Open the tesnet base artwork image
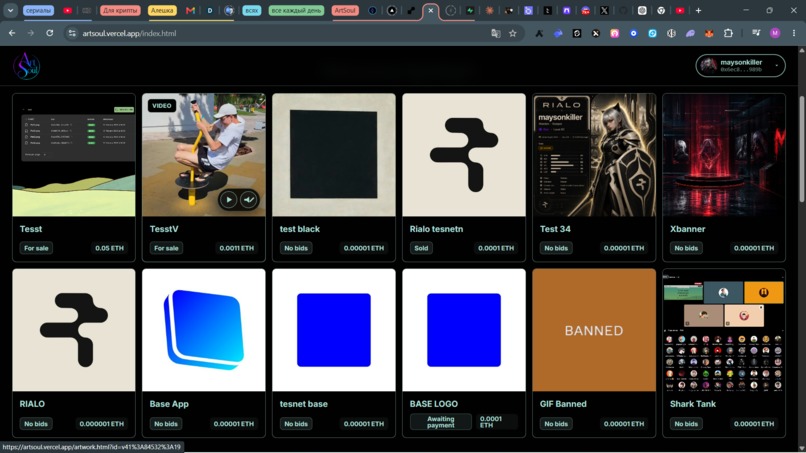This screenshot has width=806, height=453. click(x=334, y=330)
